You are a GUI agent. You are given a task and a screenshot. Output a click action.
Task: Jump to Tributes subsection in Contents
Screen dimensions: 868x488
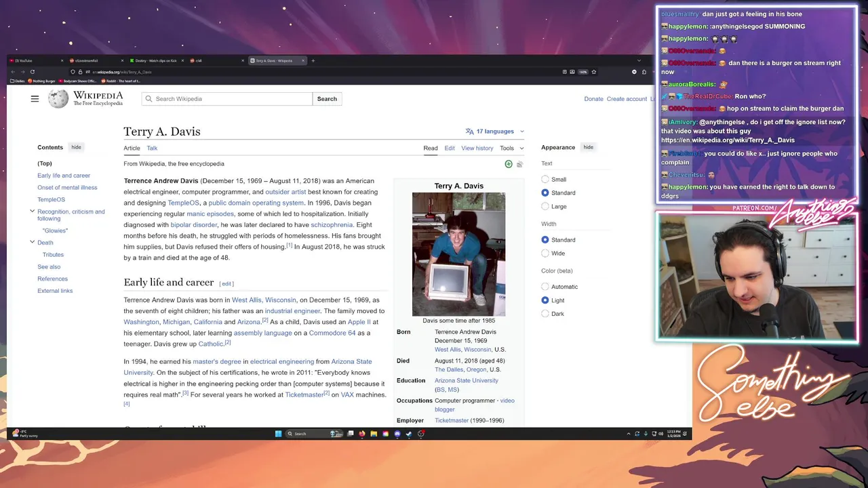click(53, 255)
